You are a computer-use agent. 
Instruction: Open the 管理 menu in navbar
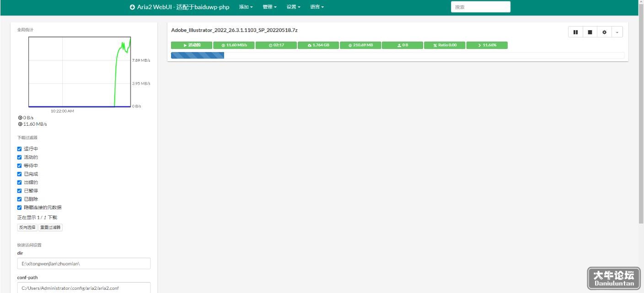(270, 7)
